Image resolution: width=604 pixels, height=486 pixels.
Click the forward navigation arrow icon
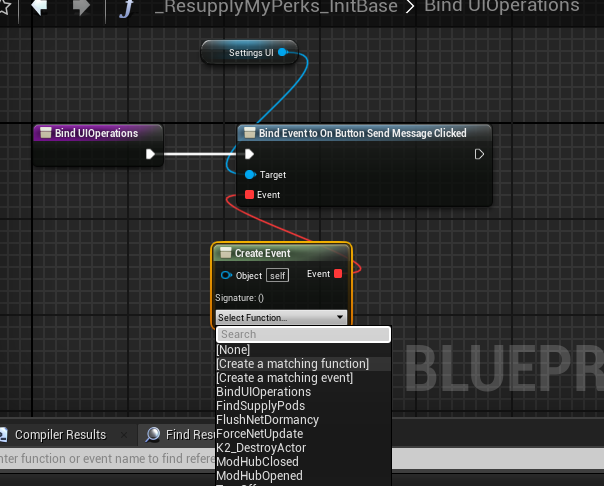click(81, 7)
